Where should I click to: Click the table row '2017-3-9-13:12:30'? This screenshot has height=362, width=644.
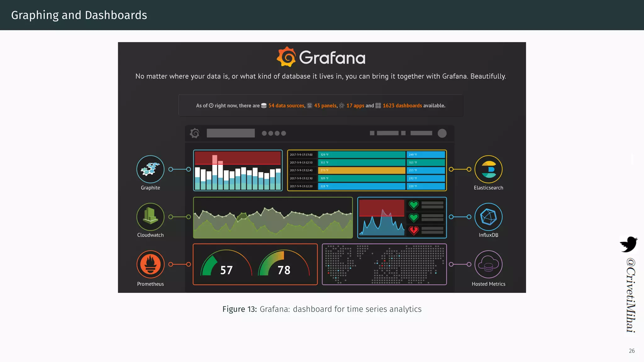367,178
